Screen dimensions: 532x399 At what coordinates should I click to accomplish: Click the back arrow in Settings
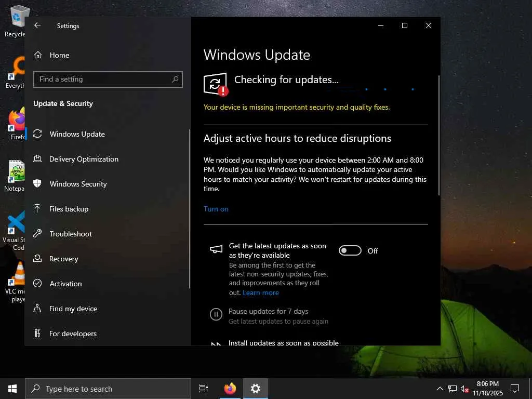pyautogui.click(x=37, y=25)
